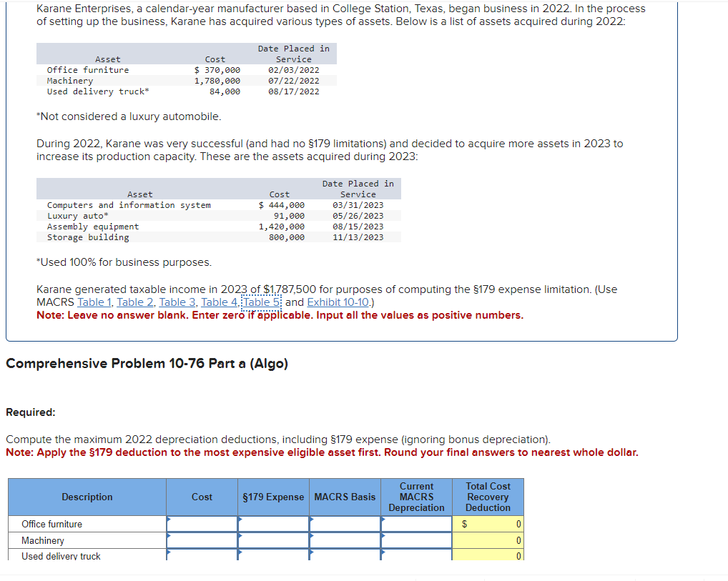
Task: Click the MACRS Basis input for Machinery
Action: coord(345,540)
